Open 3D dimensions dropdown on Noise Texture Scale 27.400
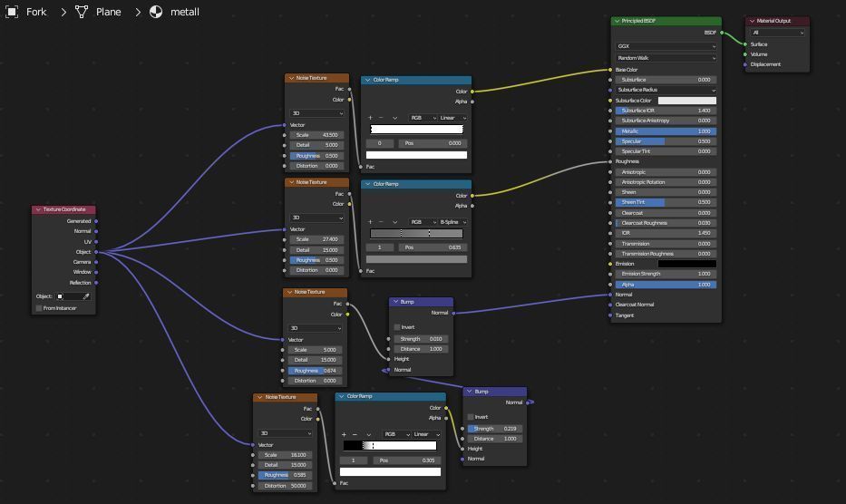Viewport: 846px width, 504px height. 316,218
